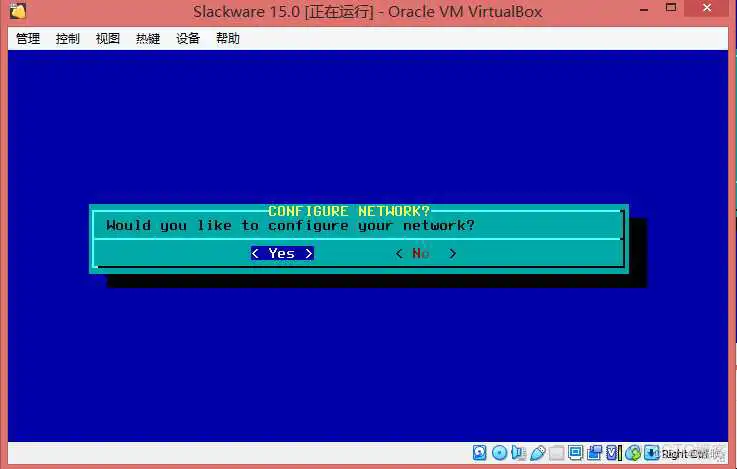Click the video capture status icon
737x469 pixels.
point(595,453)
